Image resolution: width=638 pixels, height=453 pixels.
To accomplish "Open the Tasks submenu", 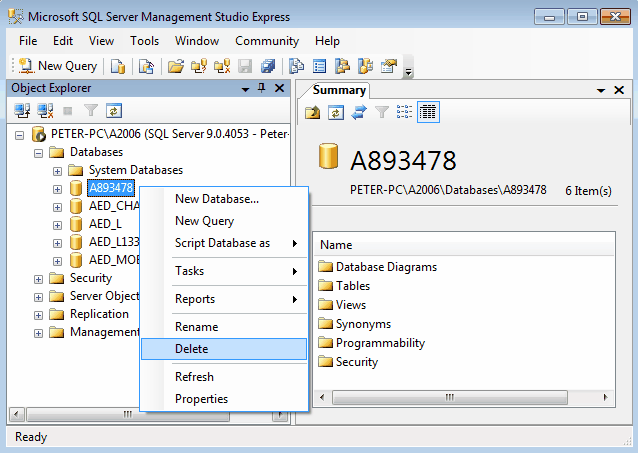I will 224,271.
